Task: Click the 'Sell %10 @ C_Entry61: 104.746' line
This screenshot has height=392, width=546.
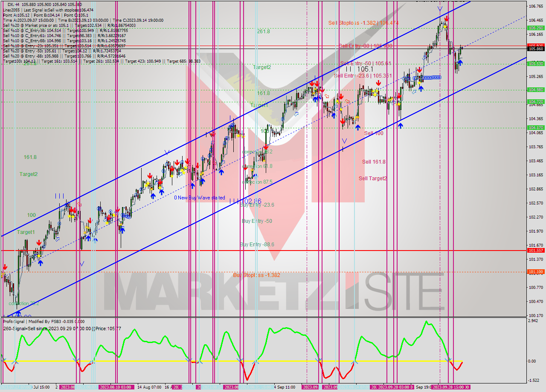Action: pyautogui.click(x=64, y=36)
